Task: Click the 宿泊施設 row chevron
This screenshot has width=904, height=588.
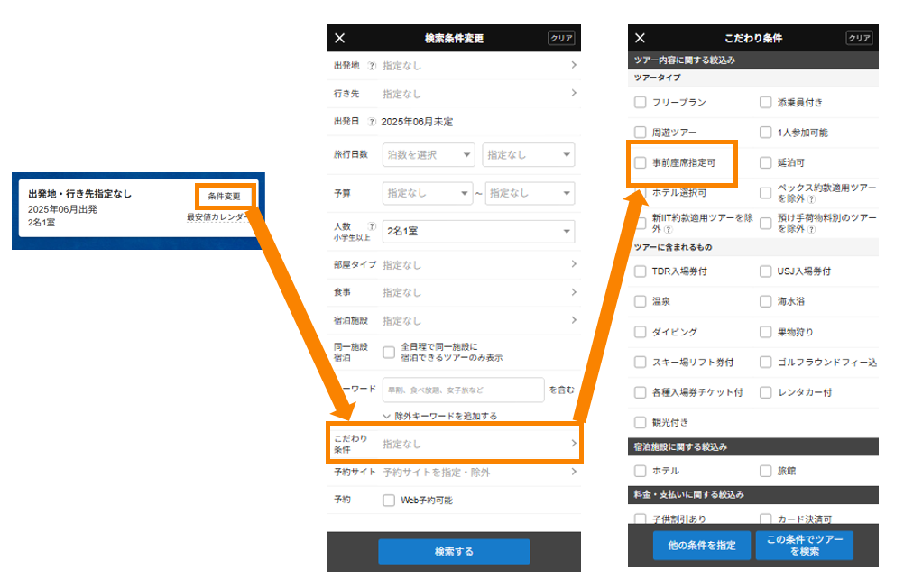Action: (573, 320)
